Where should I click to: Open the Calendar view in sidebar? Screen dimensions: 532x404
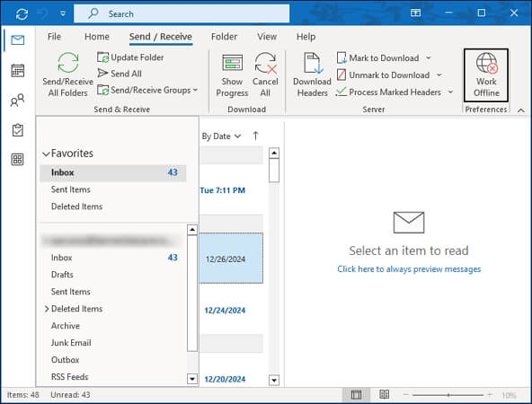tap(18, 70)
